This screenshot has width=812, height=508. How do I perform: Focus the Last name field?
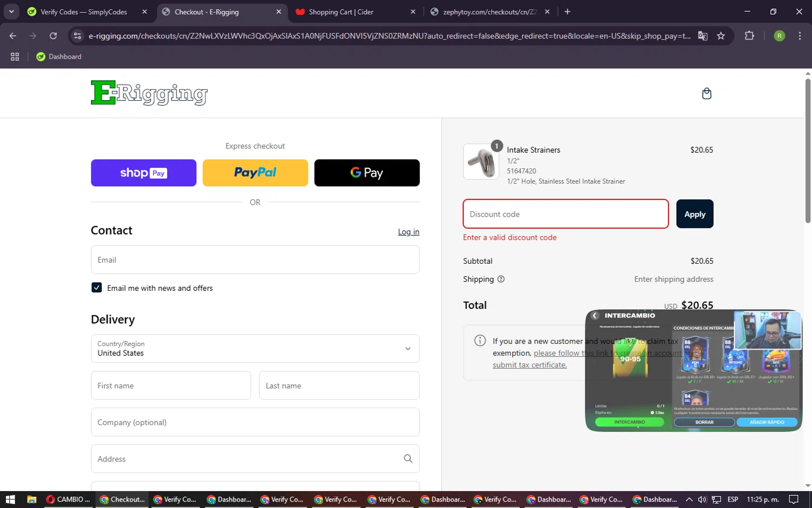pos(339,386)
